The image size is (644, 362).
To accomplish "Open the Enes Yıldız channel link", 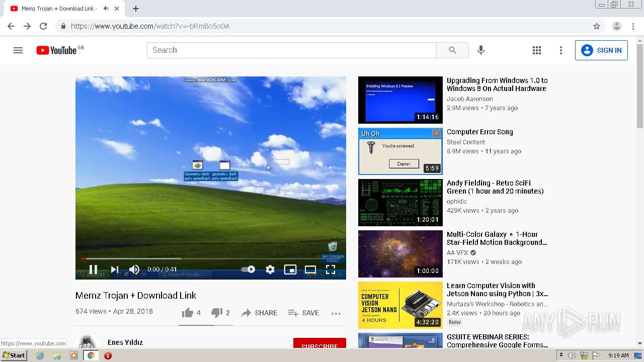I will click(x=125, y=342).
